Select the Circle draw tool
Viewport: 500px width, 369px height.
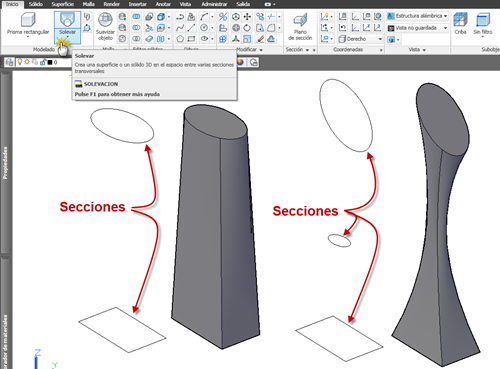pyautogui.click(x=204, y=28)
